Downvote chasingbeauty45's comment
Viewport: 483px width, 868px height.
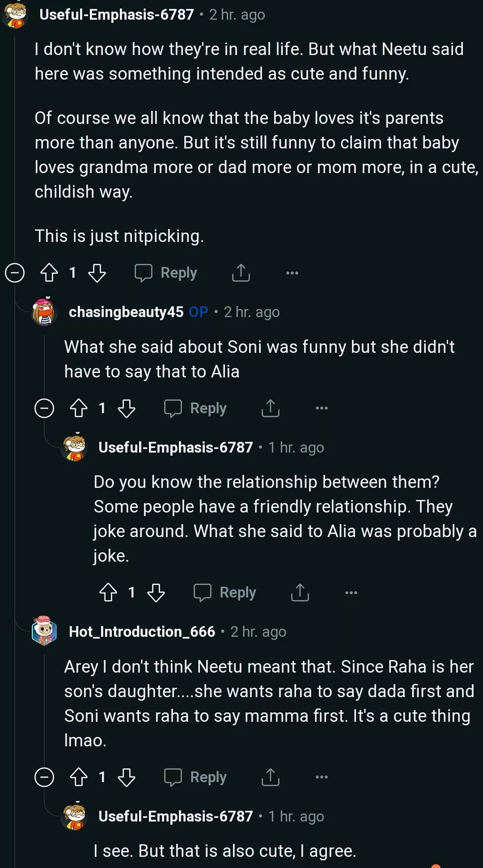tap(127, 408)
